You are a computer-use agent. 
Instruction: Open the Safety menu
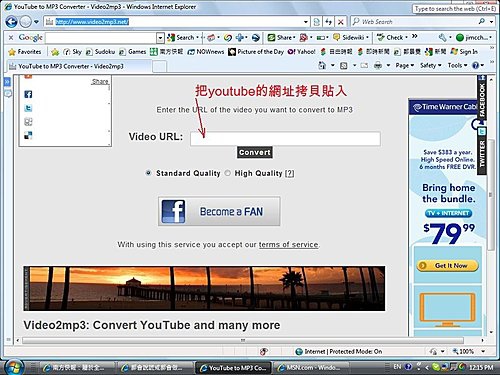430,66
